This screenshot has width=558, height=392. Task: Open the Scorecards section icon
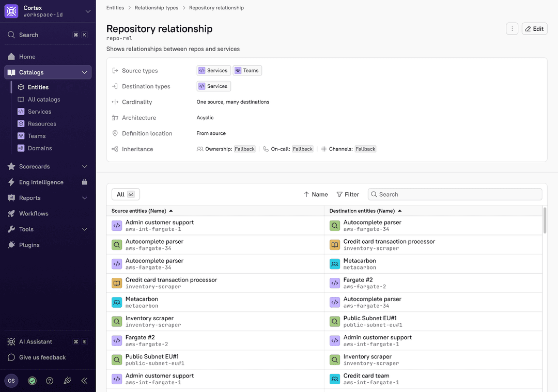tap(11, 166)
